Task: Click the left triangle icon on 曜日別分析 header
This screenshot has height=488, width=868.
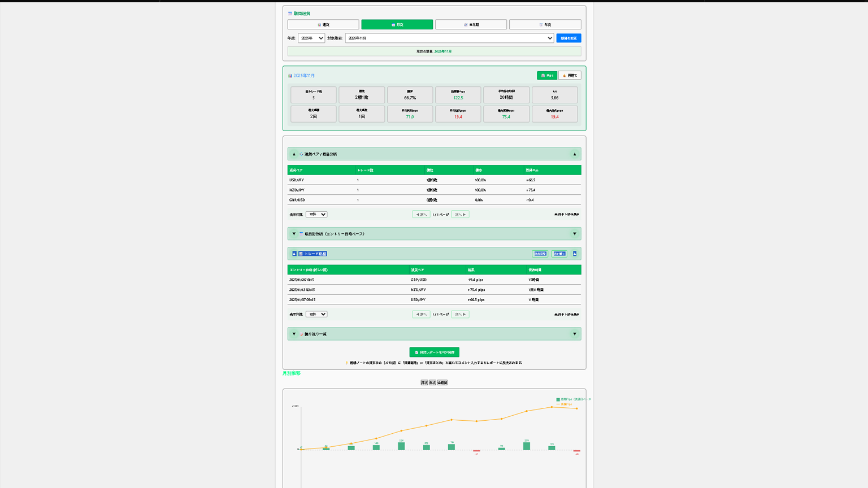Action: [x=294, y=234]
